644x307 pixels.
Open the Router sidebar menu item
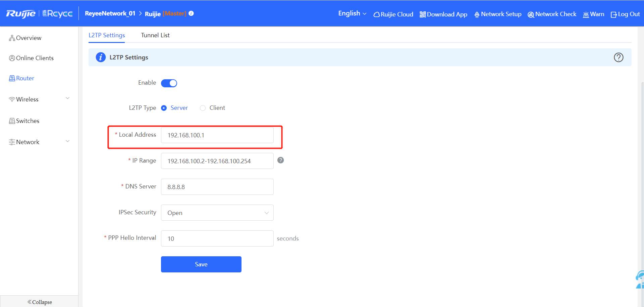[x=25, y=78]
